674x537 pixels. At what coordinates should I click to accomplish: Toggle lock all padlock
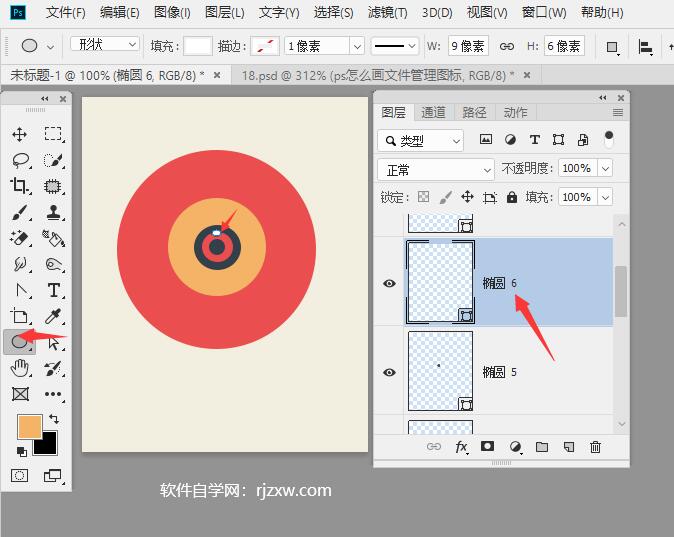[x=512, y=197]
